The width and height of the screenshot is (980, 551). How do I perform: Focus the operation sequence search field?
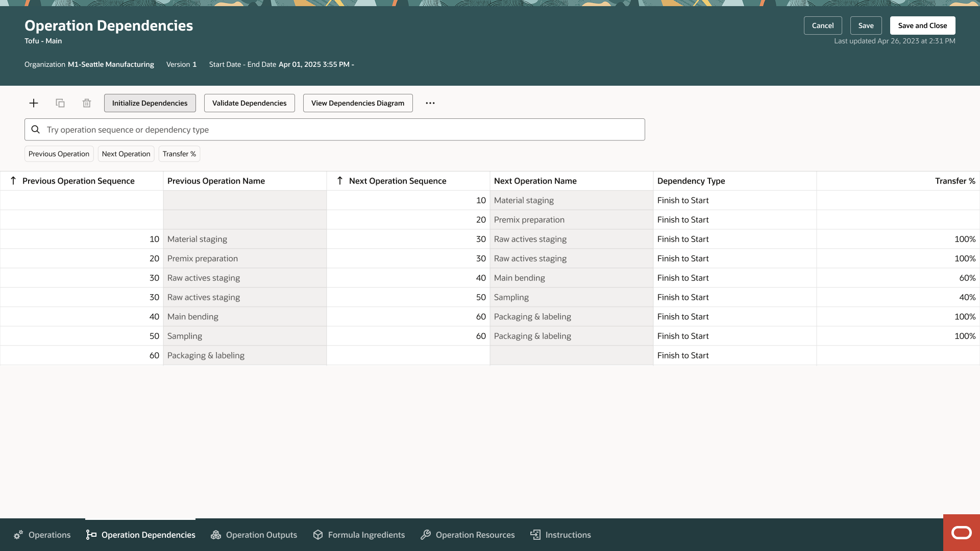[x=335, y=130]
